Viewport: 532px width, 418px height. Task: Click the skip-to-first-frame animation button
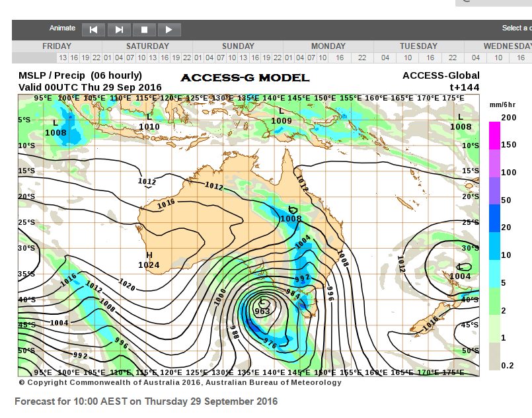click(93, 30)
